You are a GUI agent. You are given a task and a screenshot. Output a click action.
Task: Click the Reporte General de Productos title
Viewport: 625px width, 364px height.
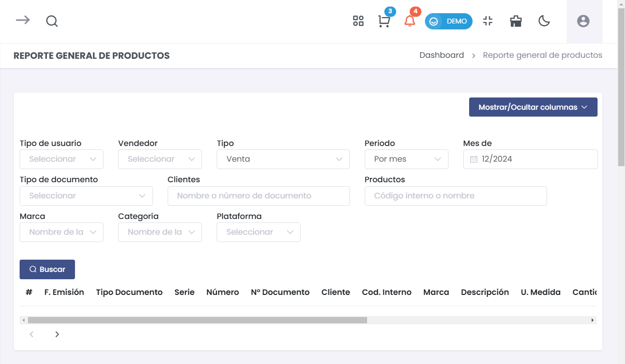coord(92,56)
